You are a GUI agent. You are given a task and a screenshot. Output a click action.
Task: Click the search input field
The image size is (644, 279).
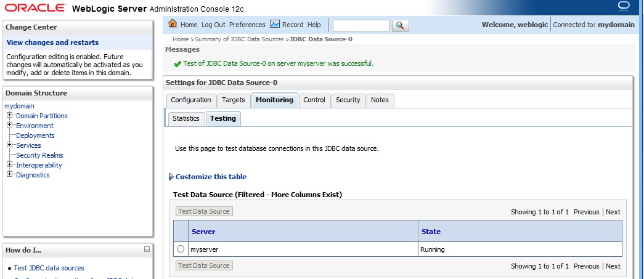coord(361,25)
